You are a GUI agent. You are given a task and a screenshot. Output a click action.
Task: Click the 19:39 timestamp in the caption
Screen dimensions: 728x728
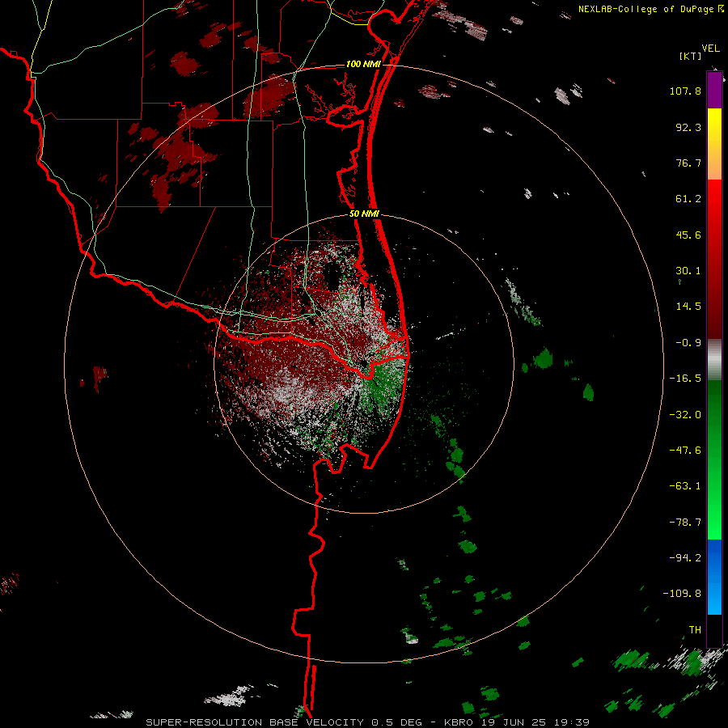tap(574, 722)
